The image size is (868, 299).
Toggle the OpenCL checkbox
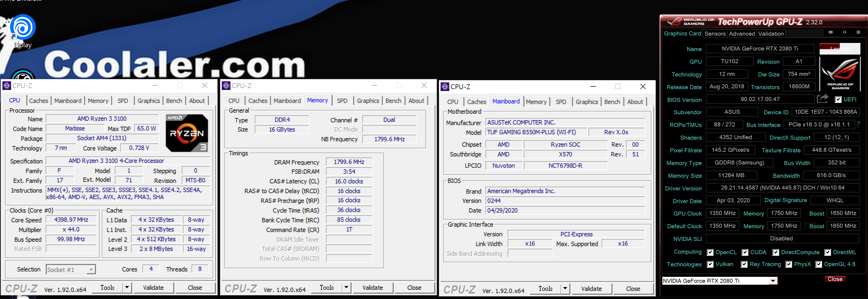[x=710, y=252]
